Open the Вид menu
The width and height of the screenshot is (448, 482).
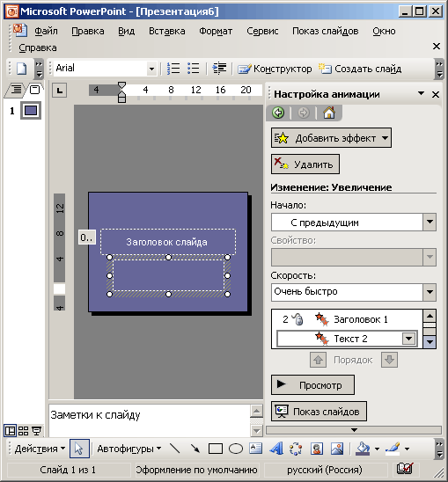click(x=127, y=31)
